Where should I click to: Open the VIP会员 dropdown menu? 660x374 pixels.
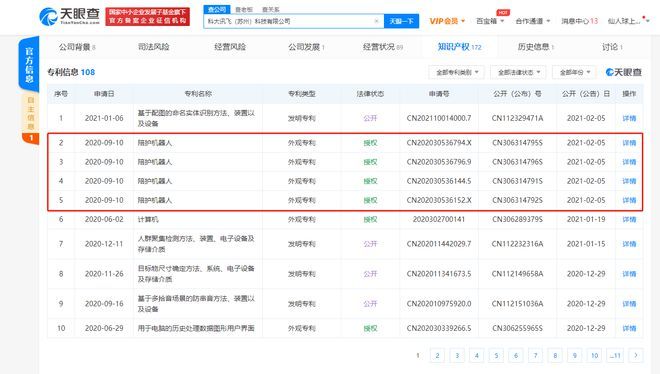447,21
